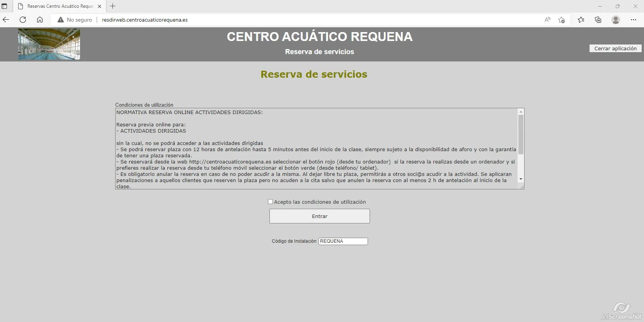Image resolution: width=644 pixels, height=322 pixels.
Task: Open the Favorites list
Action: click(581, 20)
